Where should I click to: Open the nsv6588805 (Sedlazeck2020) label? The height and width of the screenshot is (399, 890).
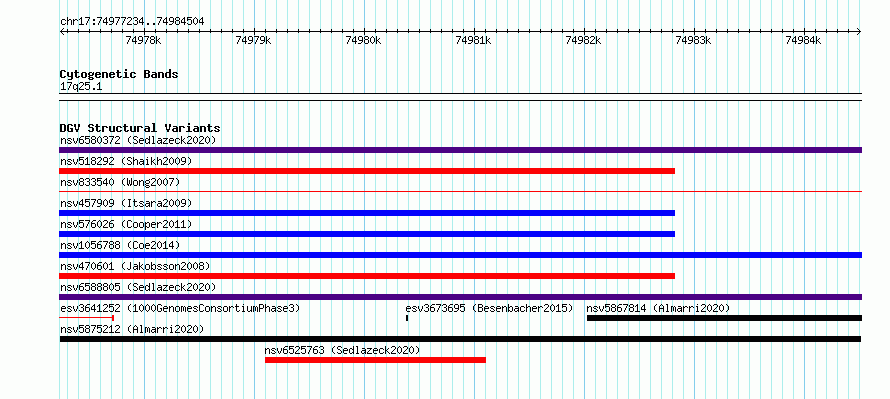[x=138, y=287]
